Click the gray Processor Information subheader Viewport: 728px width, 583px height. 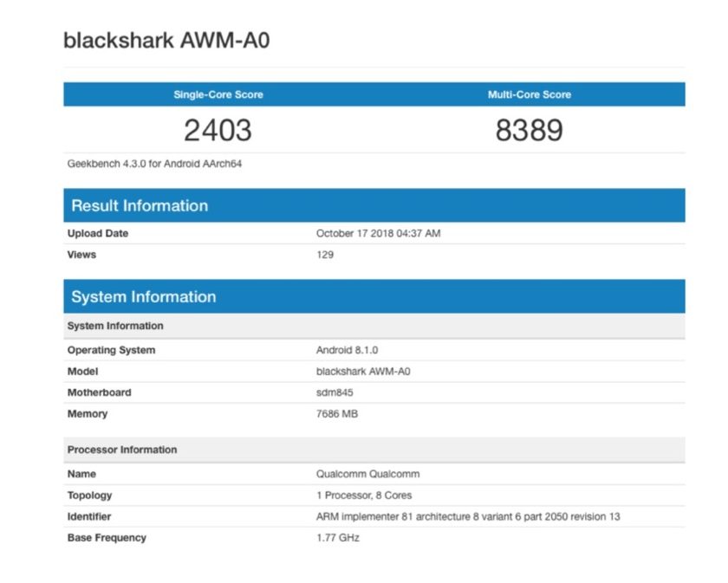[x=121, y=450]
